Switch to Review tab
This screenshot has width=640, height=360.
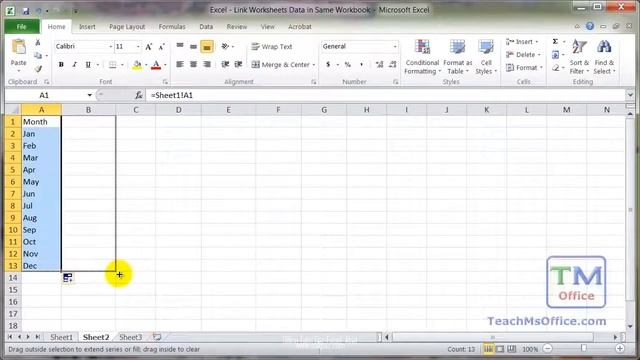pyautogui.click(x=237, y=27)
